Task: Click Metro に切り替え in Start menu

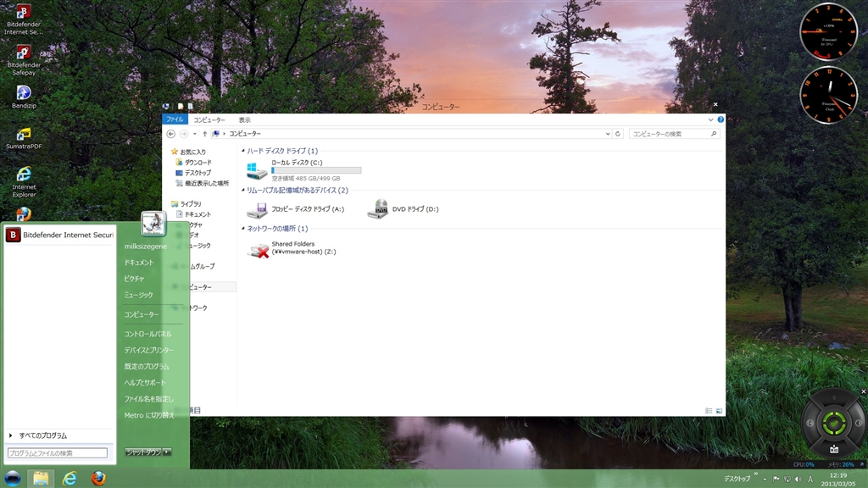Action: (x=149, y=415)
